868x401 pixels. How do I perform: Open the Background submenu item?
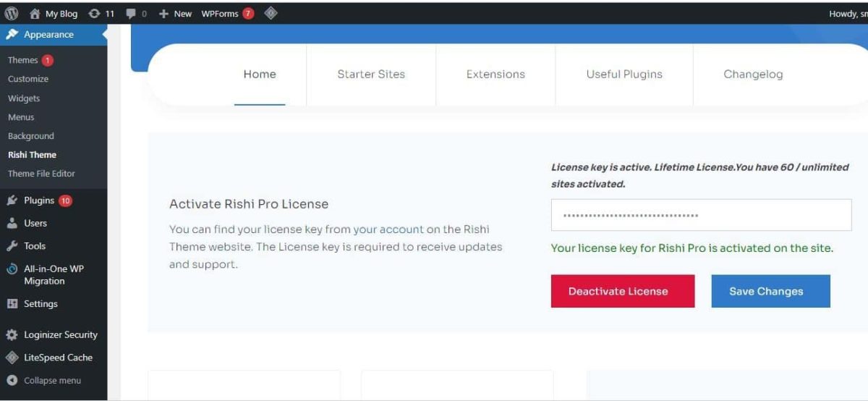pyautogui.click(x=31, y=135)
